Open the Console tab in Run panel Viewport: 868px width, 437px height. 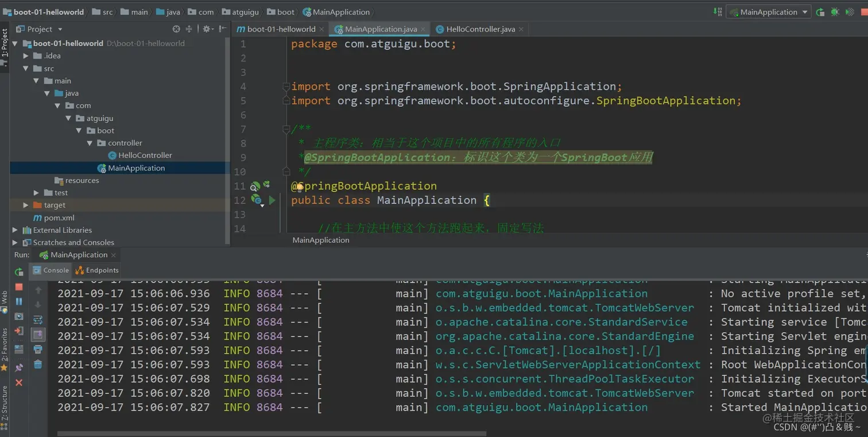point(51,270)
